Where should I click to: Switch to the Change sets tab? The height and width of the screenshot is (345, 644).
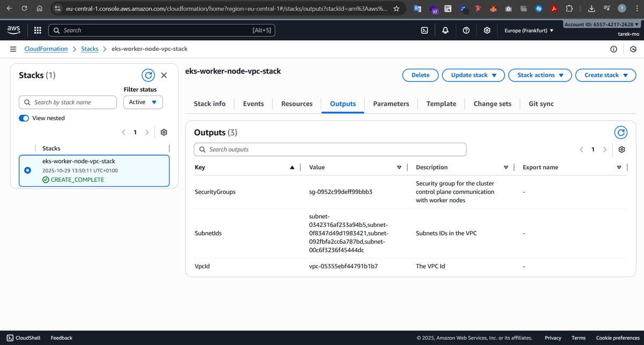(x=493, y=104)
